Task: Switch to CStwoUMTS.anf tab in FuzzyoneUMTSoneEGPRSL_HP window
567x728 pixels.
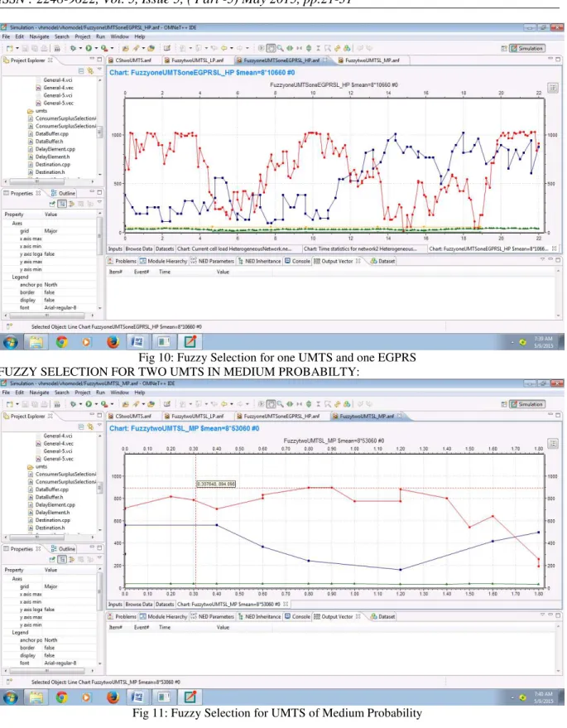Action: point(129,60)
